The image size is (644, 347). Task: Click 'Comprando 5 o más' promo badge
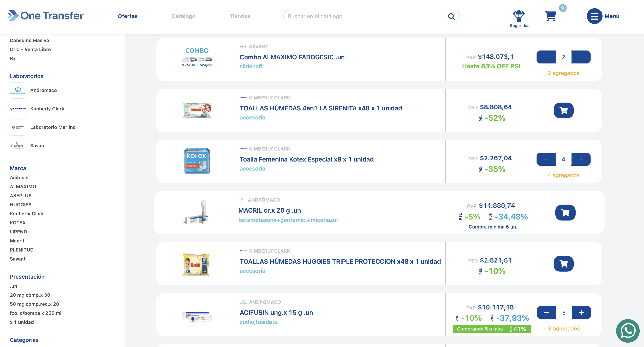pyautogui.click(x=492, y=329)
